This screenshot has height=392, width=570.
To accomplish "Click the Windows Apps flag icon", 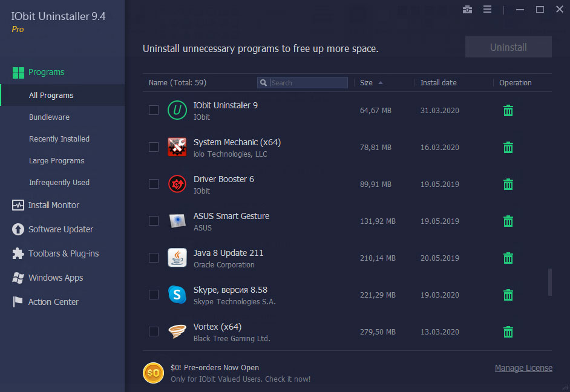I will point(18,278).
